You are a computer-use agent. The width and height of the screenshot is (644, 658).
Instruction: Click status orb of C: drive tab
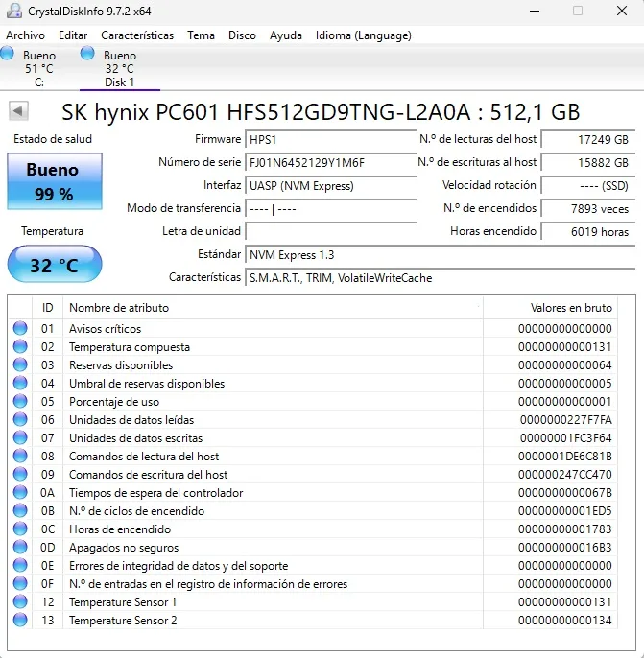[x=7, y=54]
